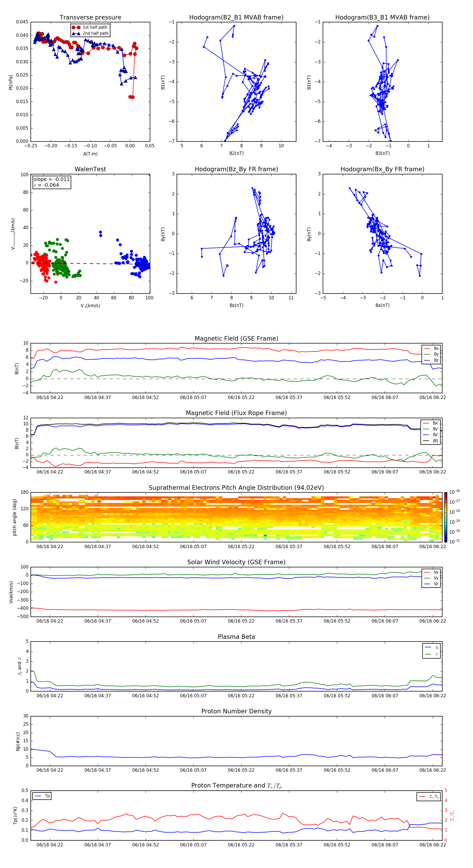The width and height of the screenshot is (473, 868).
Task: Click the "Hodogram(B3_B1 MVAB frame)" title
Action: [x=382, y=18]
